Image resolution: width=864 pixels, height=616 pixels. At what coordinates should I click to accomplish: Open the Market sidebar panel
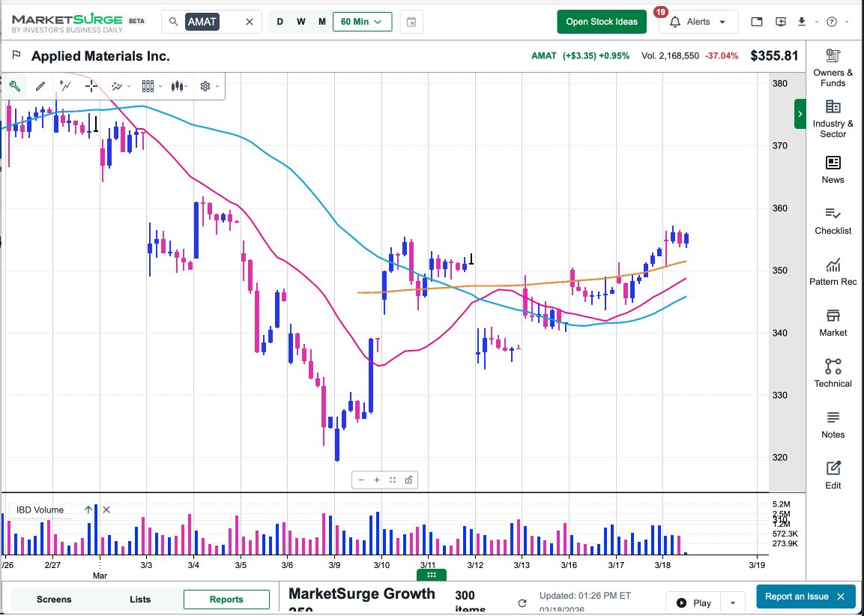833,323
